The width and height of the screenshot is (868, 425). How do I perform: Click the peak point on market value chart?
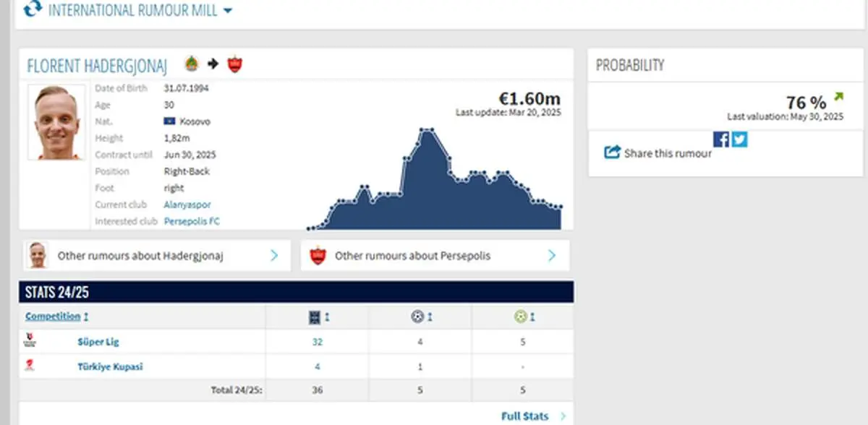(427, 130)
